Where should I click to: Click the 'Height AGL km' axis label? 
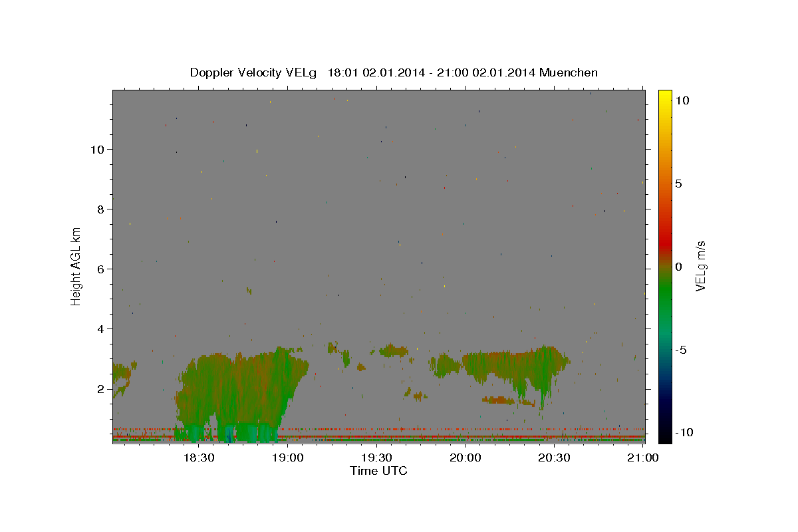pos(76,266)
